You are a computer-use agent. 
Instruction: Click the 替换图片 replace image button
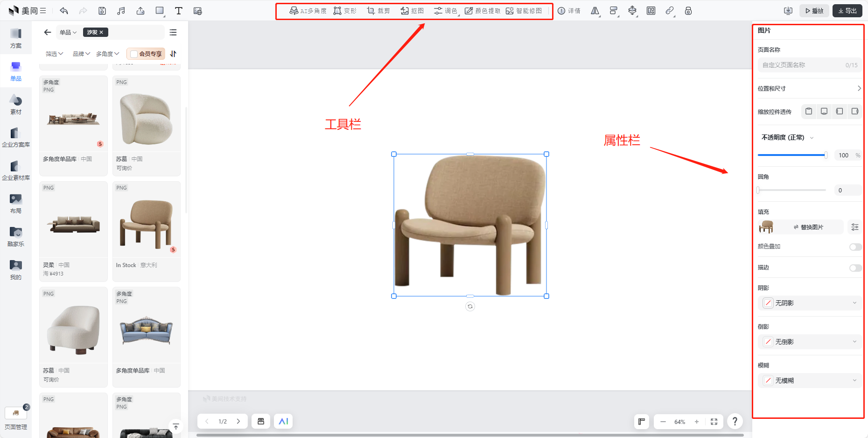click(808, 227)
